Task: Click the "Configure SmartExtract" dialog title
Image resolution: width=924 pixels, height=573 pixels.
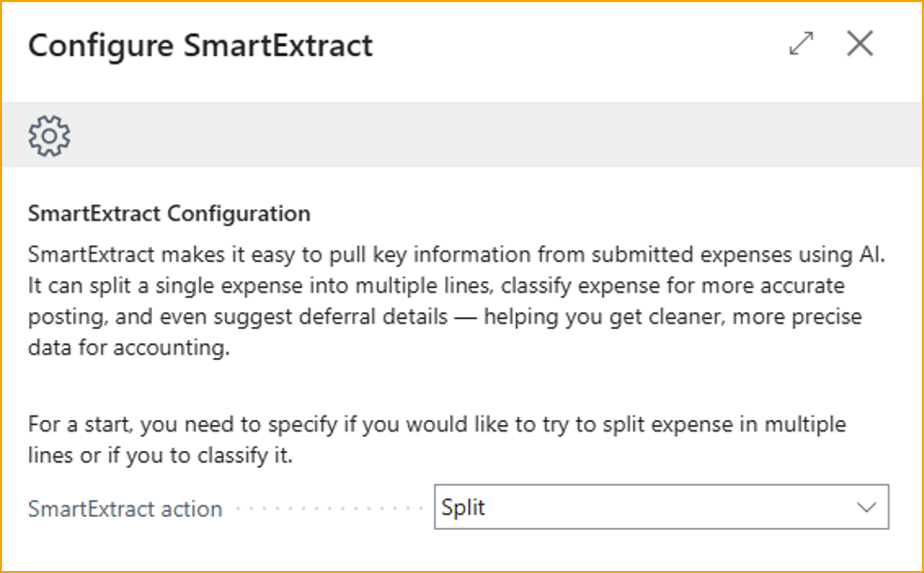Action: click(x=200, y=45)
